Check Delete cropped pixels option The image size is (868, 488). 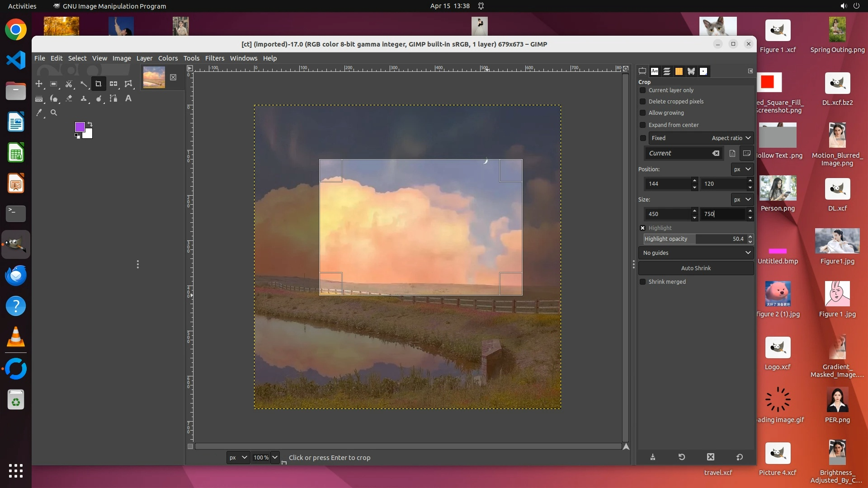642,101
